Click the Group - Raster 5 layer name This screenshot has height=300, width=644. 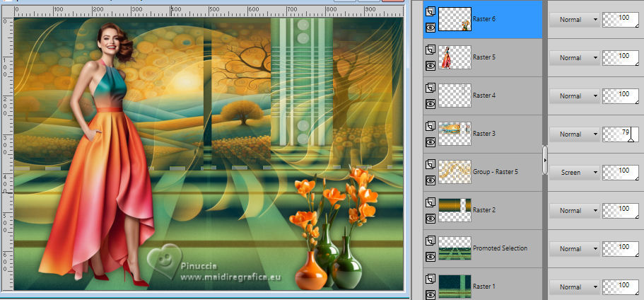496,172
